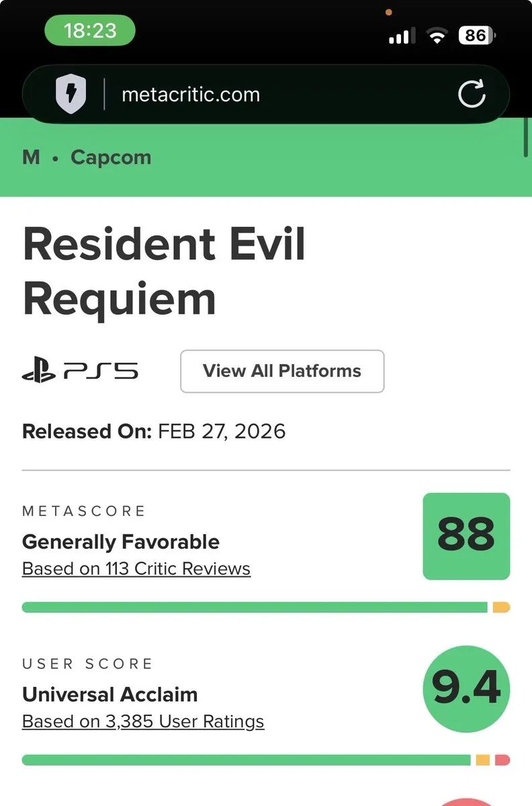Click the PS5 platform logo
This screenshot has height=806, width=532.
point(80,371)
